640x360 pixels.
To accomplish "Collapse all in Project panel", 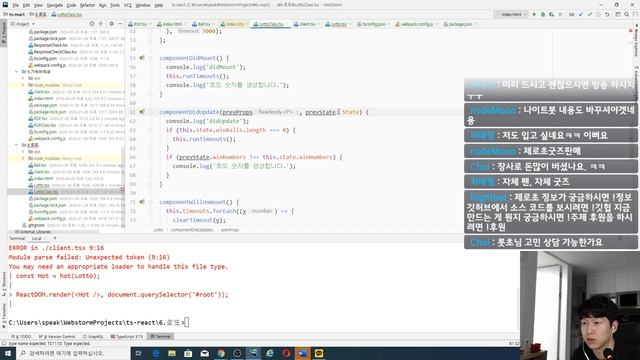I will [101, 24].
